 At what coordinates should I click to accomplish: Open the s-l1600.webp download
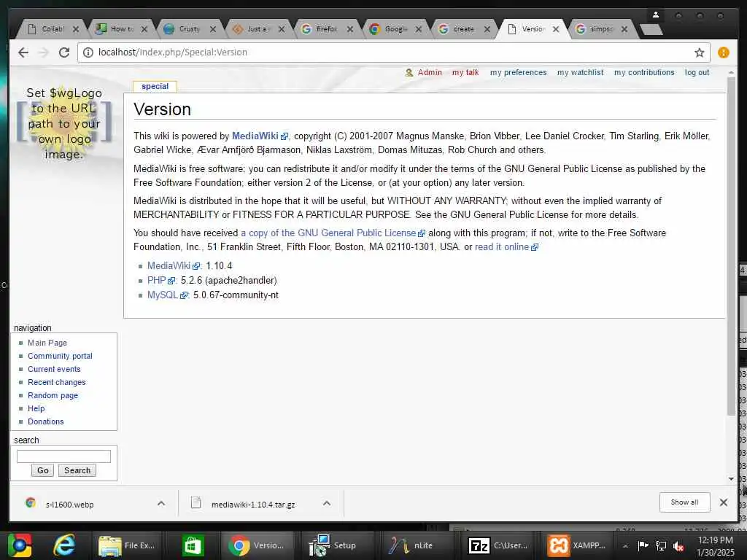70,505
